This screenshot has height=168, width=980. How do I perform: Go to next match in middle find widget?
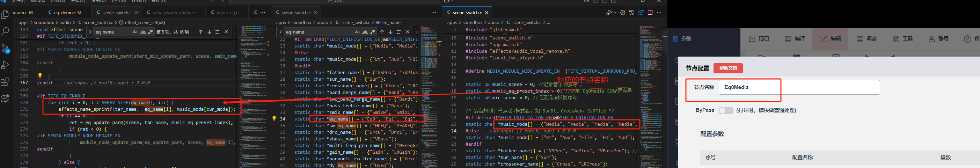click(390, 32)
